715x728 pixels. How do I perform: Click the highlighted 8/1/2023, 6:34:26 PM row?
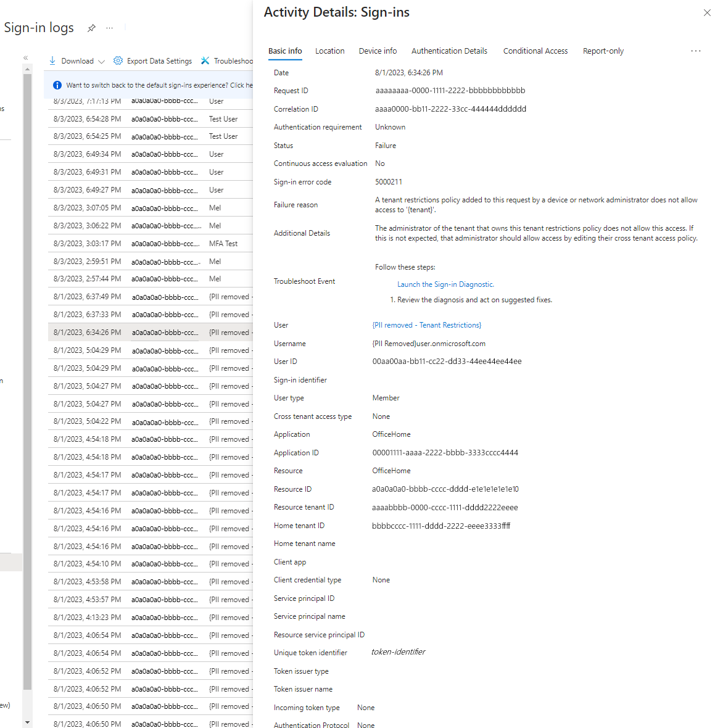(x=151, y=333)
